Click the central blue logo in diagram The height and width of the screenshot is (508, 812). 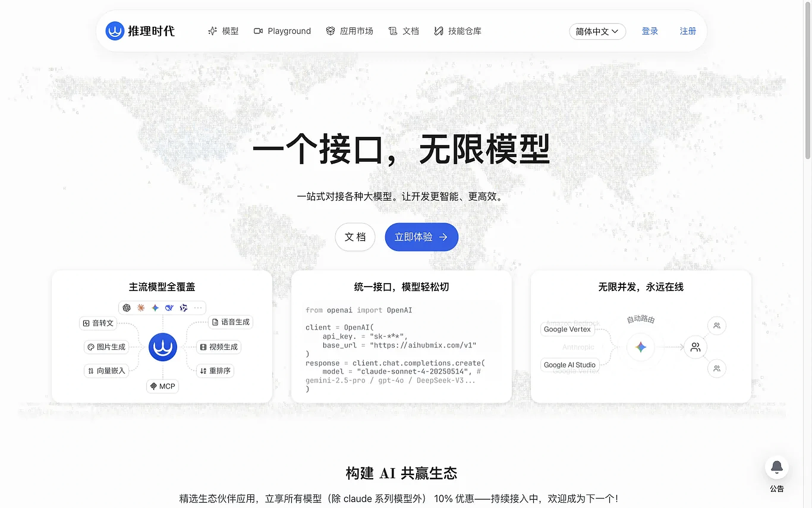point(163,347)
